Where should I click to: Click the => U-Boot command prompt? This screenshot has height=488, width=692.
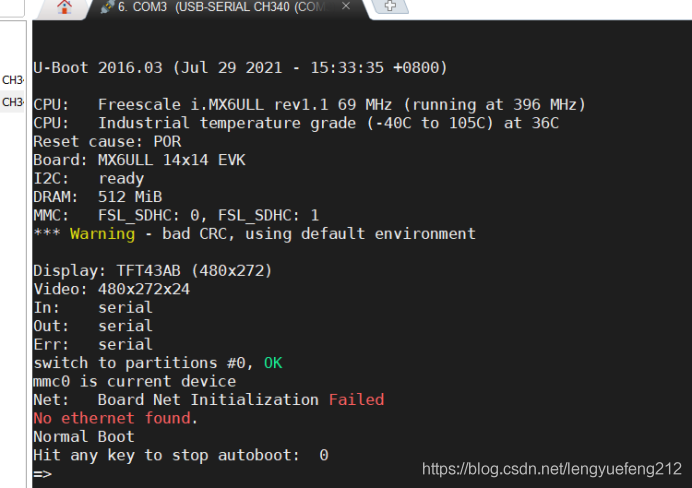42,474
